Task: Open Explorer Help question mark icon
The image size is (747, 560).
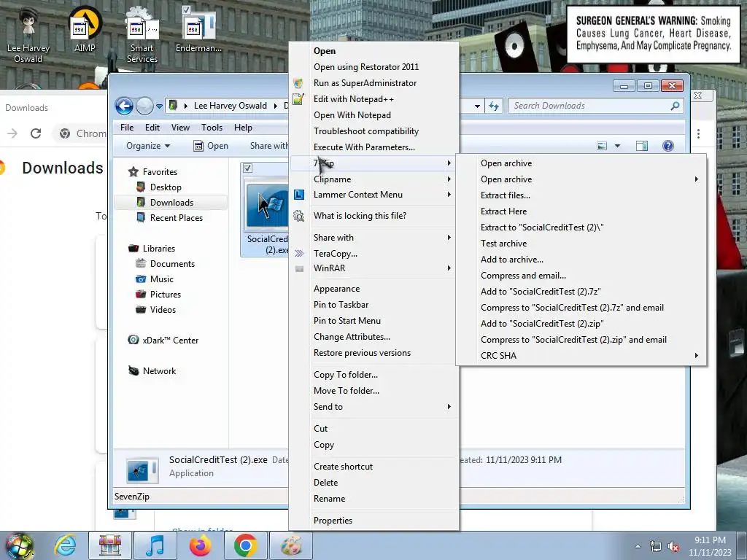Action: coord(668,146)
